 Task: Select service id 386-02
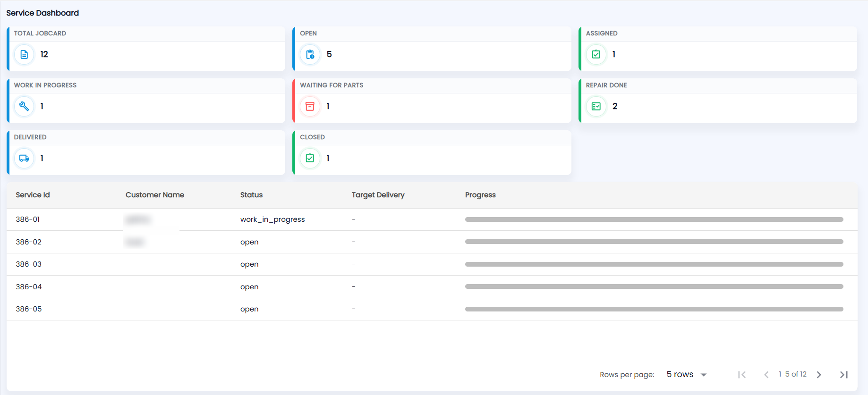click(29, 242)
